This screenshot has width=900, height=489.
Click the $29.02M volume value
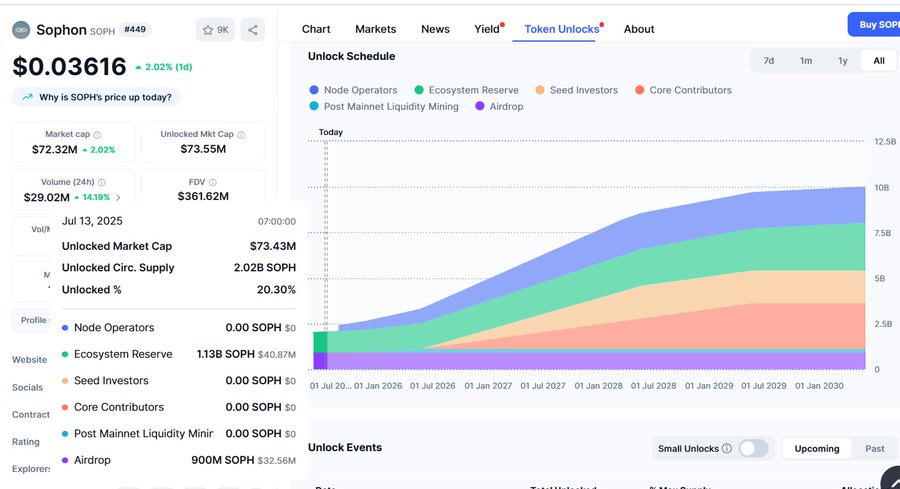(46, 197)
